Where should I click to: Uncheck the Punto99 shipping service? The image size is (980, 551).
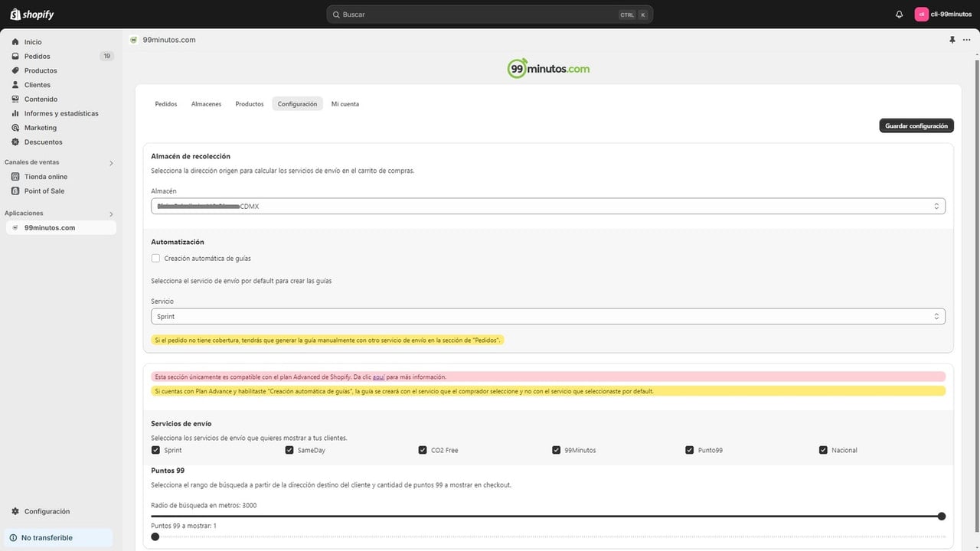pos(690,450)
